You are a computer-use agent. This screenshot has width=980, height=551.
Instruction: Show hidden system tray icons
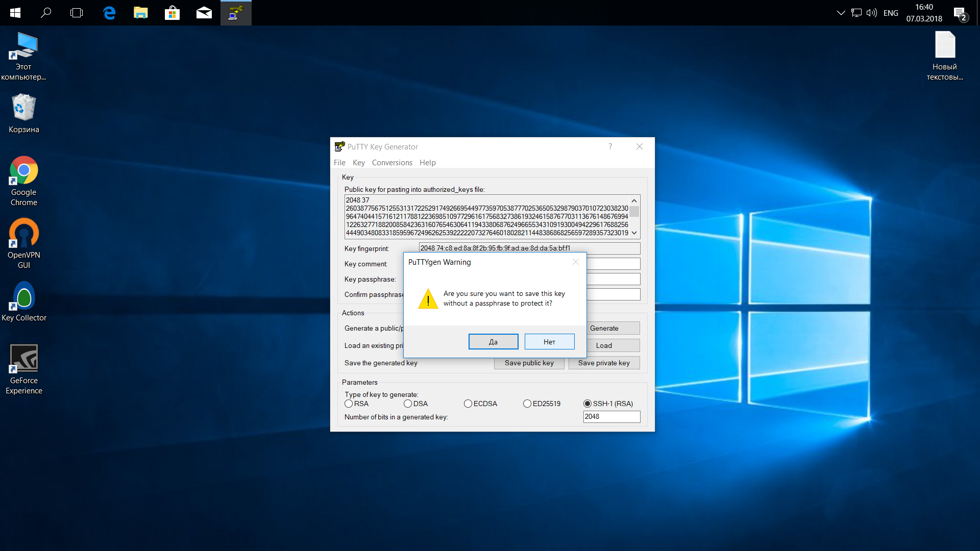click(841, 13)
